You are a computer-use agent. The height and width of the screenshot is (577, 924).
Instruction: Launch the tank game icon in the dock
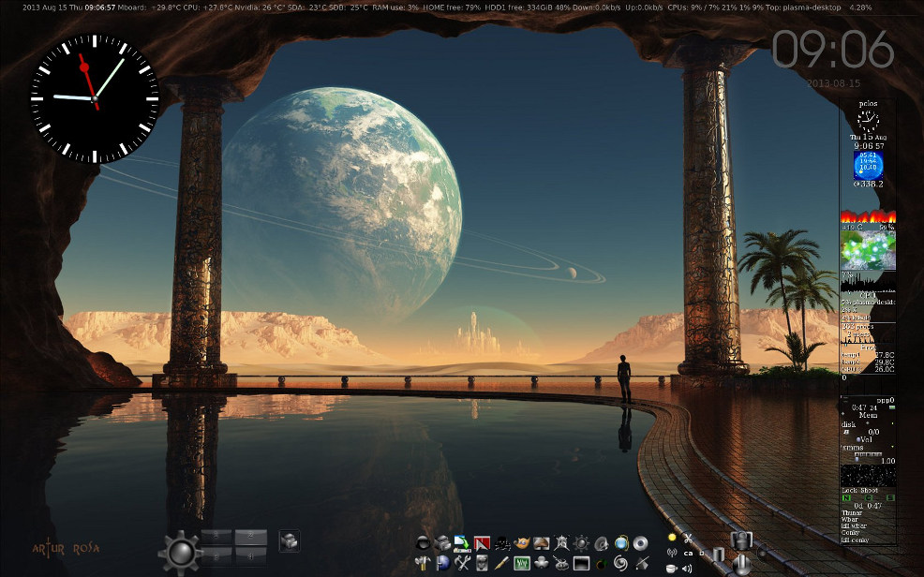(x=561, y=563)
